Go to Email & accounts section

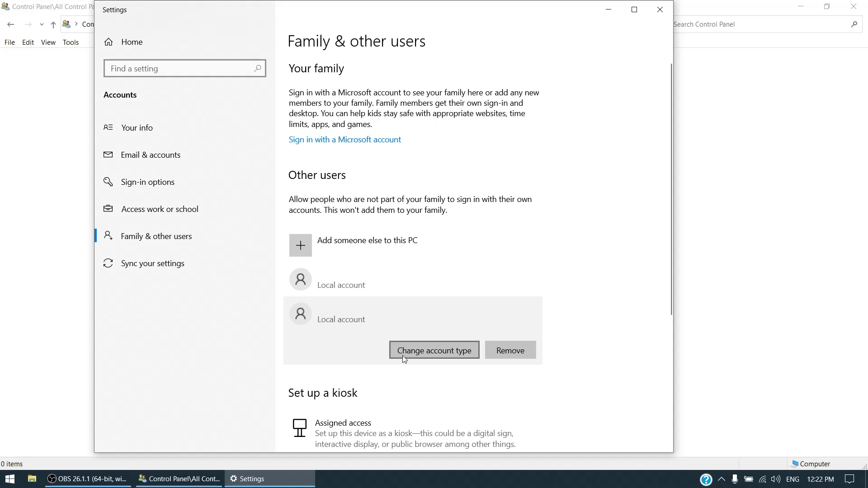[x=151, y=155]
